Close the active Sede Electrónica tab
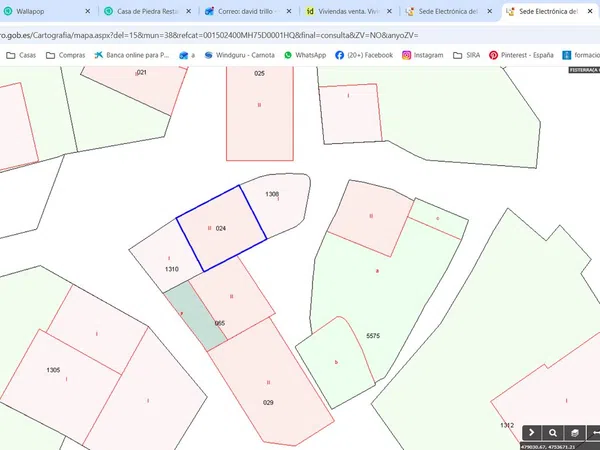Screen dimensions: 600x450 pos(590,11)
